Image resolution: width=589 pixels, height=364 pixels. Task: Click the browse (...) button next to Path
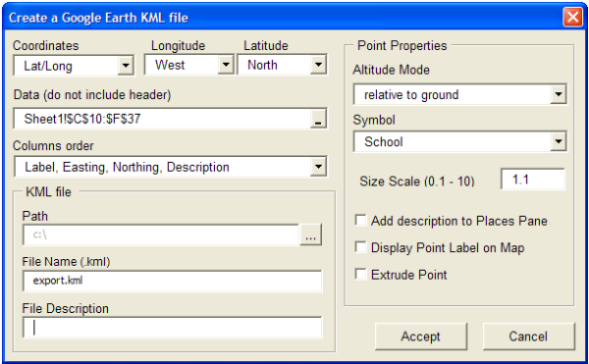pyautogui.click(x=310, y=234)
